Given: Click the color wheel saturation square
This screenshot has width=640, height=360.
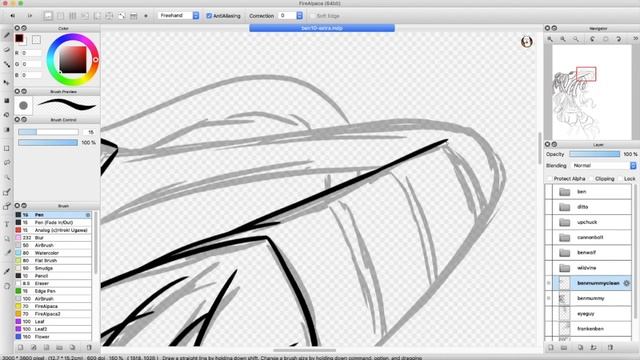Looking at the screenshot, I should (x=73, y=60).
